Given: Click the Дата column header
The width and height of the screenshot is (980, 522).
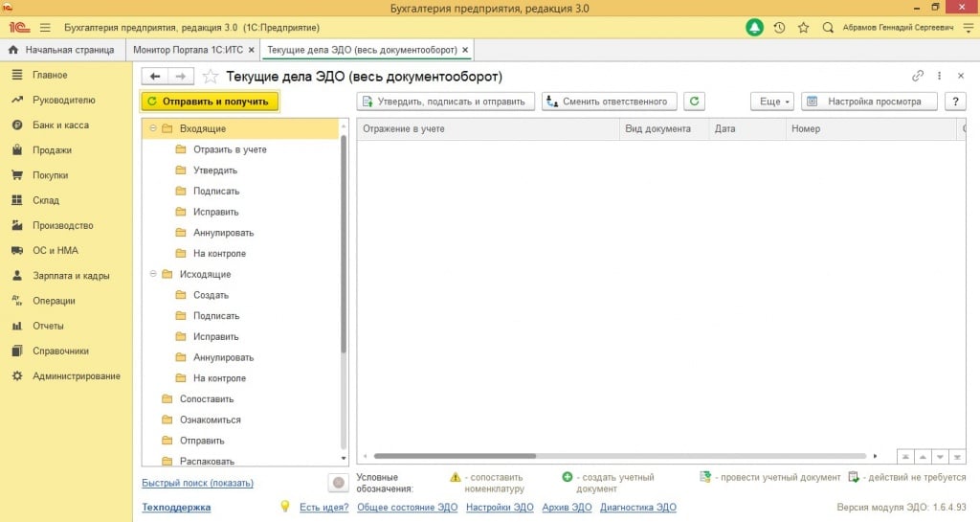Looking at the screenshot, I should (725, 129).
